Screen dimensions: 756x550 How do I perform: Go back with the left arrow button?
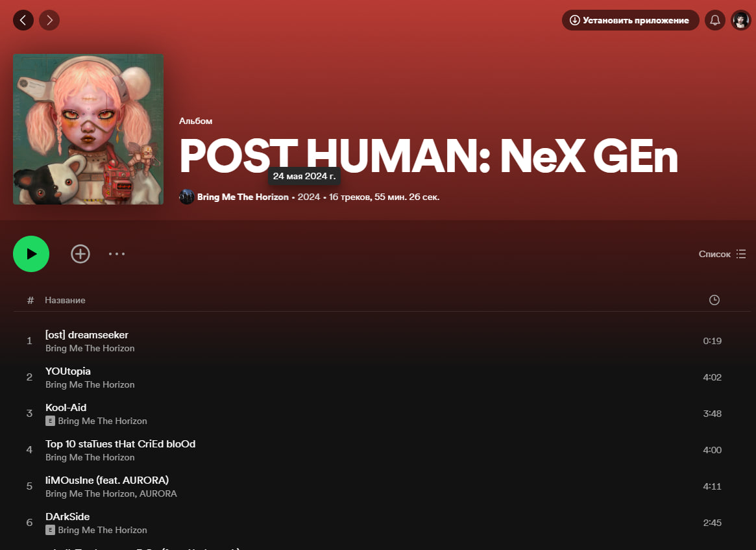[23, 20]
